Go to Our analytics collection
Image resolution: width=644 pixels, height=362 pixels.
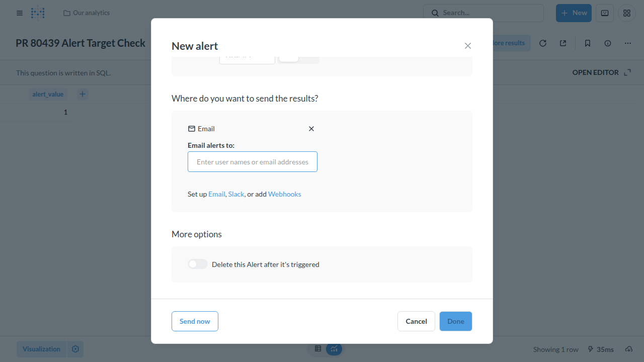click(x=87, y=13)
